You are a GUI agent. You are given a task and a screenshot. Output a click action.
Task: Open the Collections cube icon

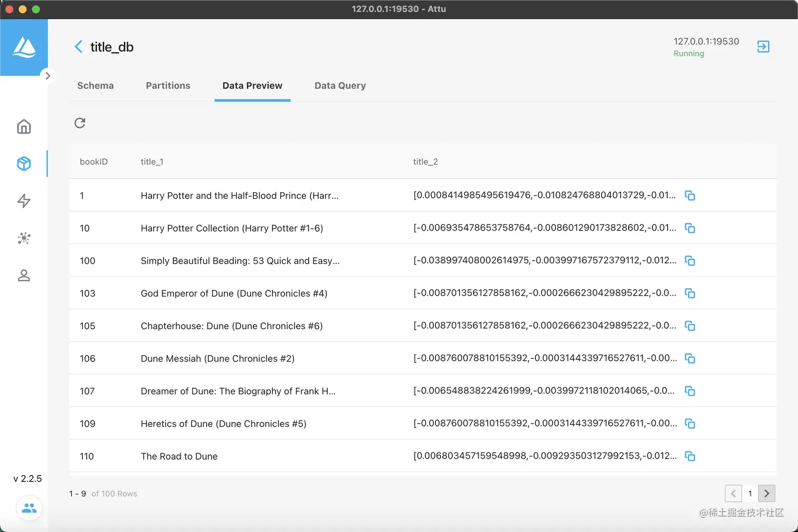pos(24,164)
